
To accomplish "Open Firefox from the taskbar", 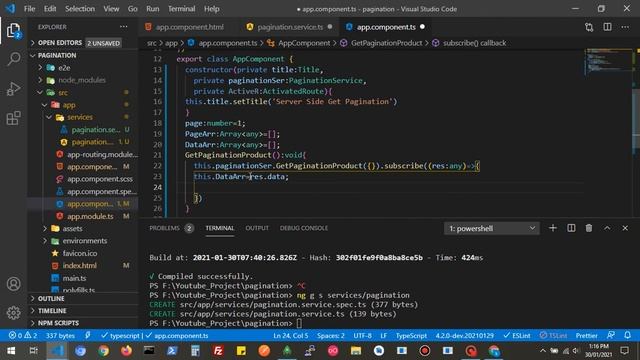I will tap(126, 351).
